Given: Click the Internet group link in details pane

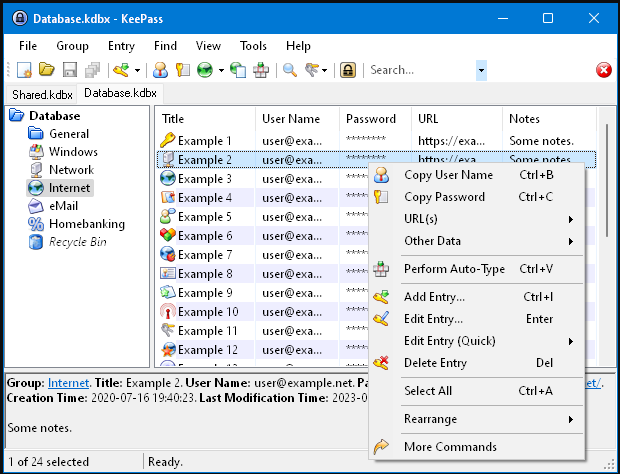Looking at the screenshot, I should tap(68, 383).
